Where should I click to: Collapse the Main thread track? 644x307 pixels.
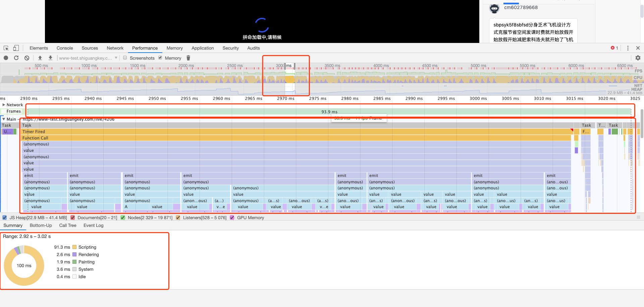(x=4, y=119)
